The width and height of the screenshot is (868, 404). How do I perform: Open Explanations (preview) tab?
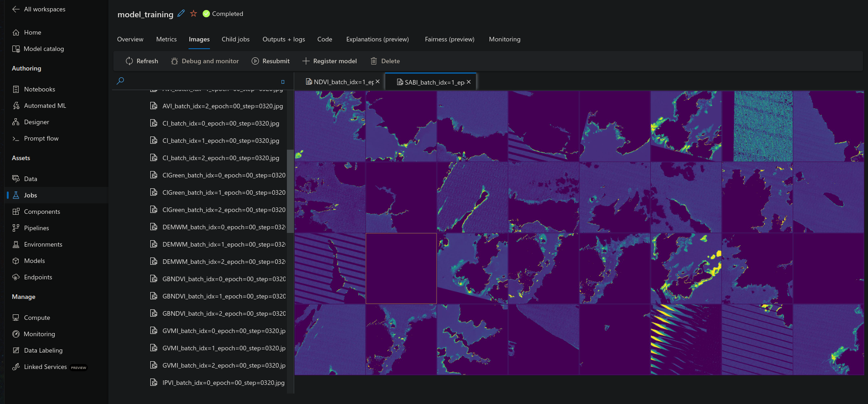click(378, 39)
